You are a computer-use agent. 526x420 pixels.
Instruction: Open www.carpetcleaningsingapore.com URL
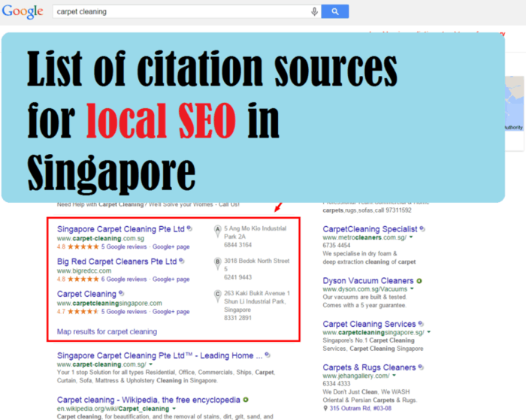(x=110, y=304)
